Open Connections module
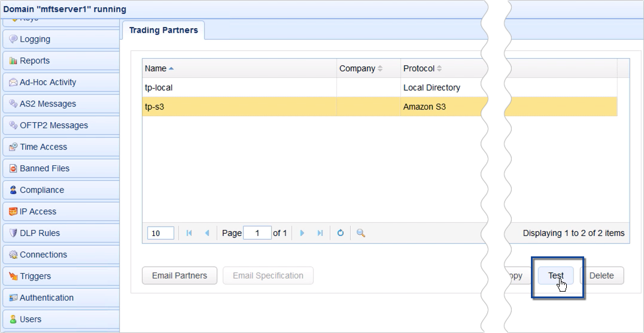Image resolution: width=644 pixels, height=333 pixels. [x=61, y=255]
